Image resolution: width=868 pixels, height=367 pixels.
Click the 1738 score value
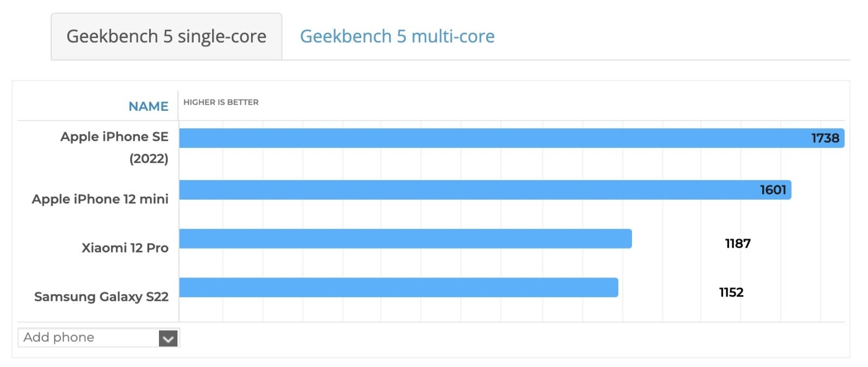(825, 138)
